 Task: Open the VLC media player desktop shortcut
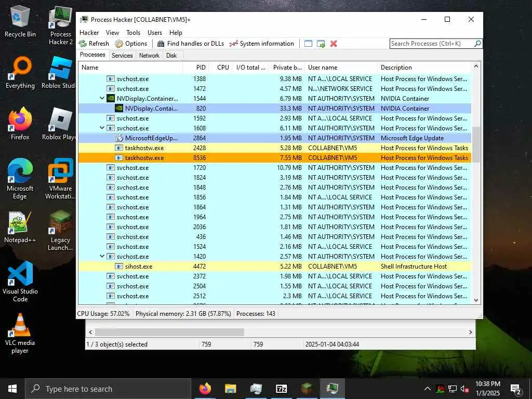20,334
